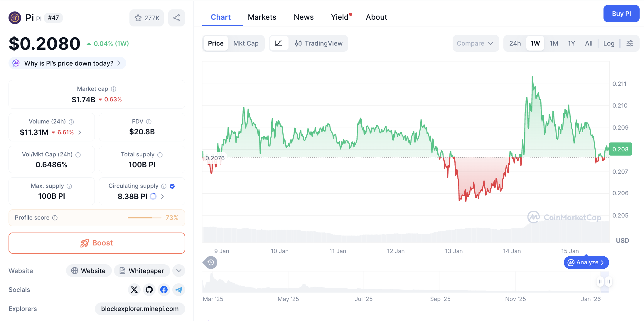Switch to the Markets tab
This screenshot has height=321, width=644.
click(262, 17)
